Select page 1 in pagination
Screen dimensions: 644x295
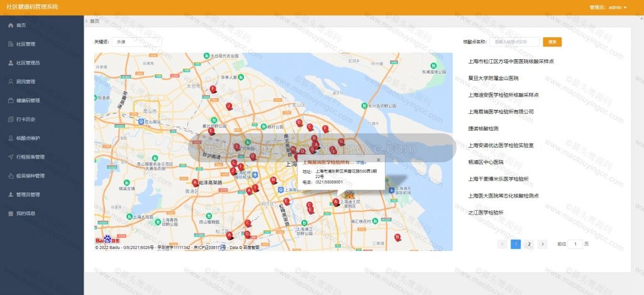(516, 244)
